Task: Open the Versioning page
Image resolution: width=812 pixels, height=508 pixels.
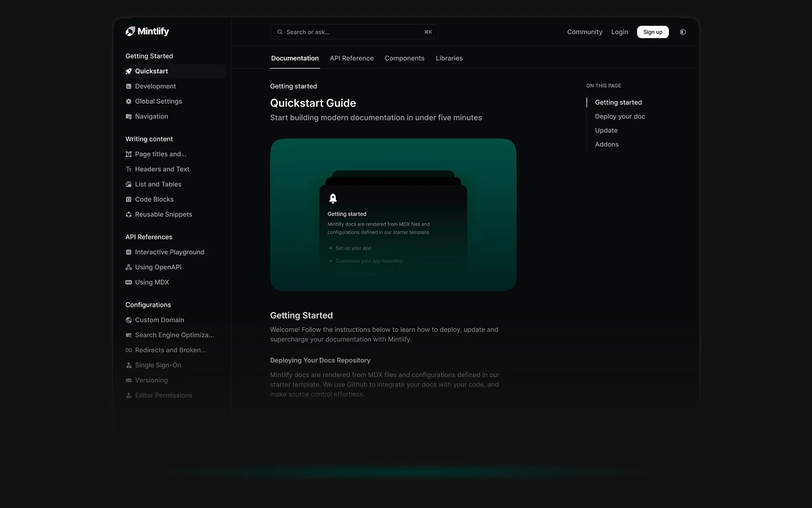Action: tap(151, 380)
